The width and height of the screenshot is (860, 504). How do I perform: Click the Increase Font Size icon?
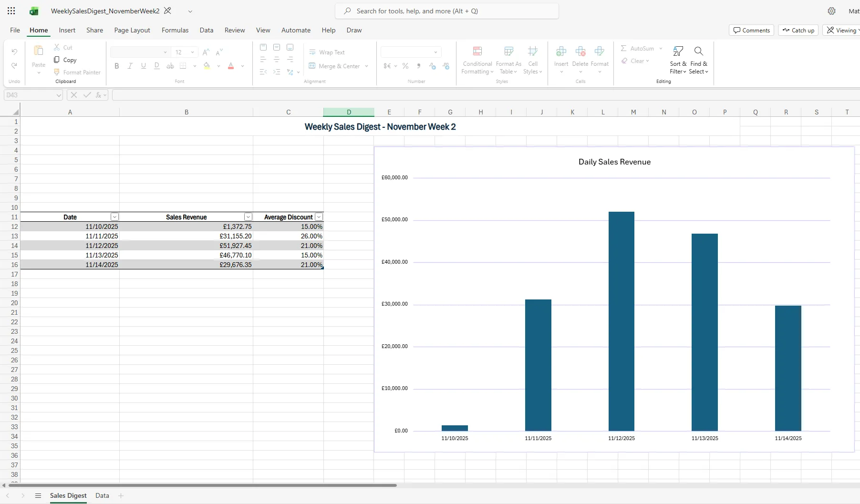tap(205, 52)
